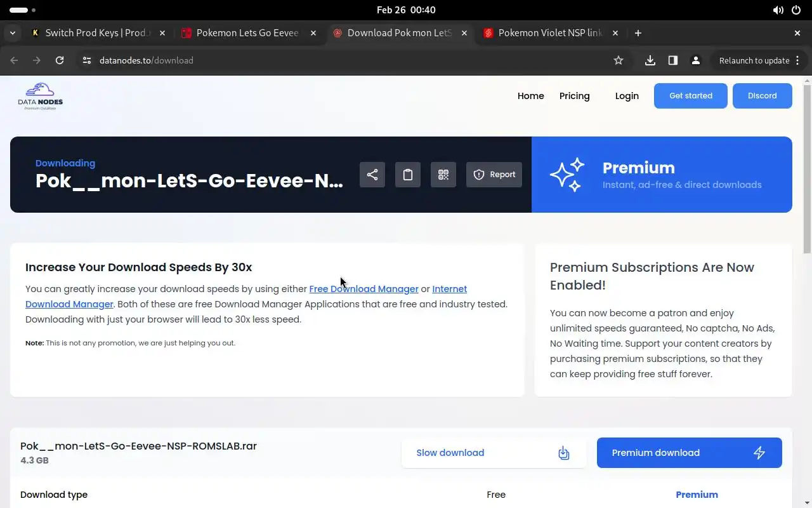This screenshot has height=508, width=812.
Task: Open the Free Download Manager link
Action: 363,289
